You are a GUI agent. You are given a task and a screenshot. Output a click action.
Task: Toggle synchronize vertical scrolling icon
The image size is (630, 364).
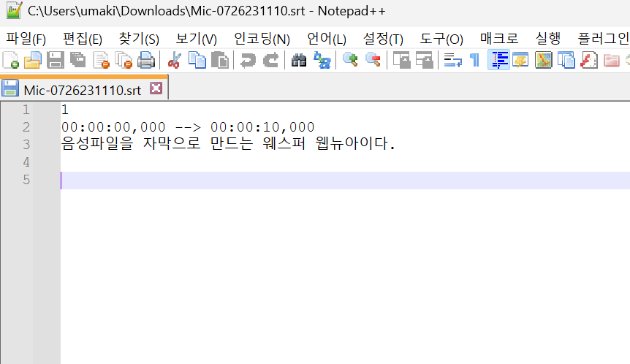[401, 60]
